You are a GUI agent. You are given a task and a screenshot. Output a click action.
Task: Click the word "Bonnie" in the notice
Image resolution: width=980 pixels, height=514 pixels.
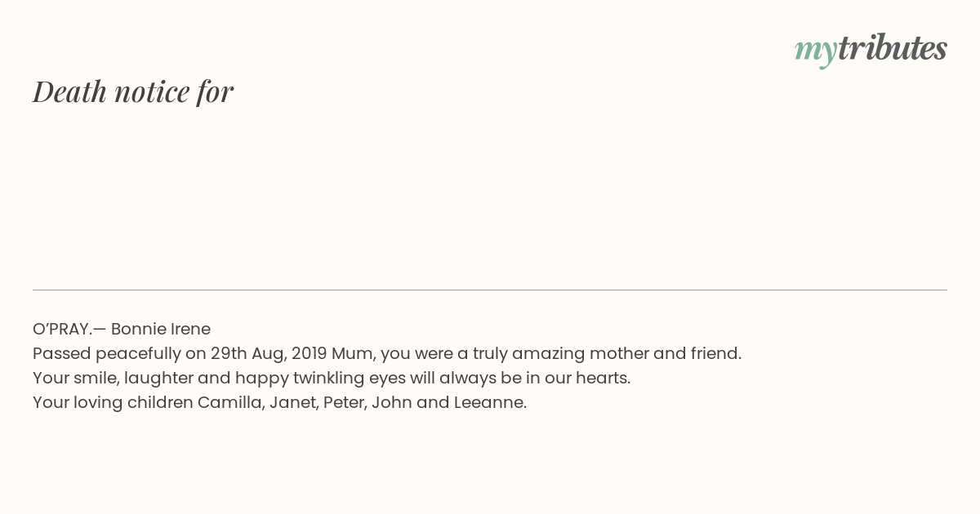click(138, 329)
